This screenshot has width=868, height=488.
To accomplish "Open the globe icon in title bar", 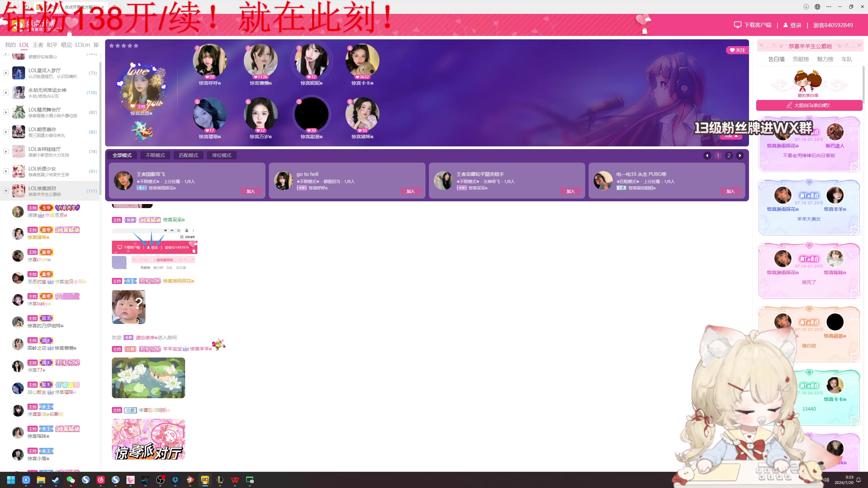I will click(817, 7).
